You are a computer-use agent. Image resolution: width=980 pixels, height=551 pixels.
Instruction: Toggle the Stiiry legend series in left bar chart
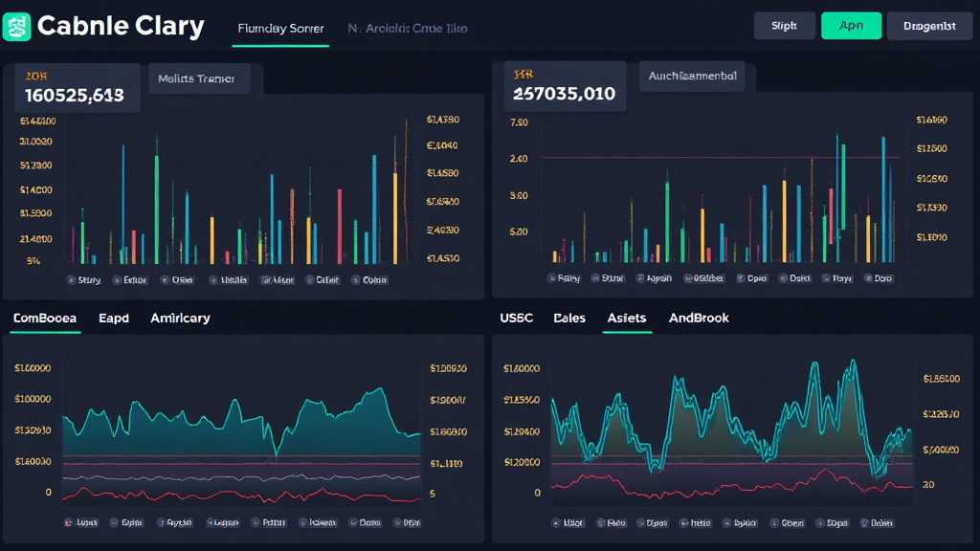[x=83, y=280]
